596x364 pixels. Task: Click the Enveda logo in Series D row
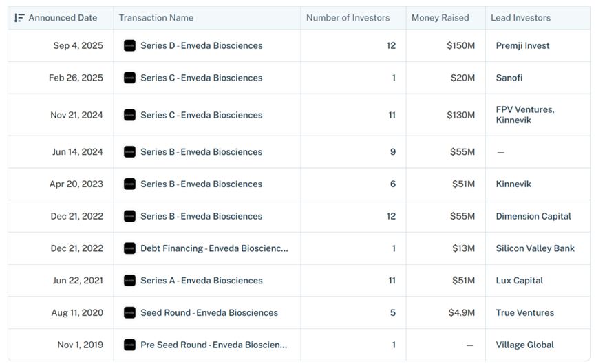pyautogui.click(x=129, y=45)
